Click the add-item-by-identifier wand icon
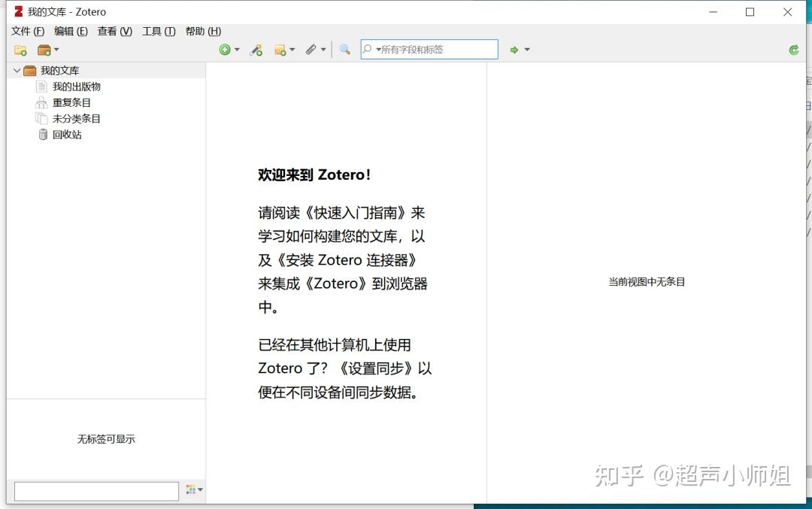Screen dimensions: 812x509 256,50
